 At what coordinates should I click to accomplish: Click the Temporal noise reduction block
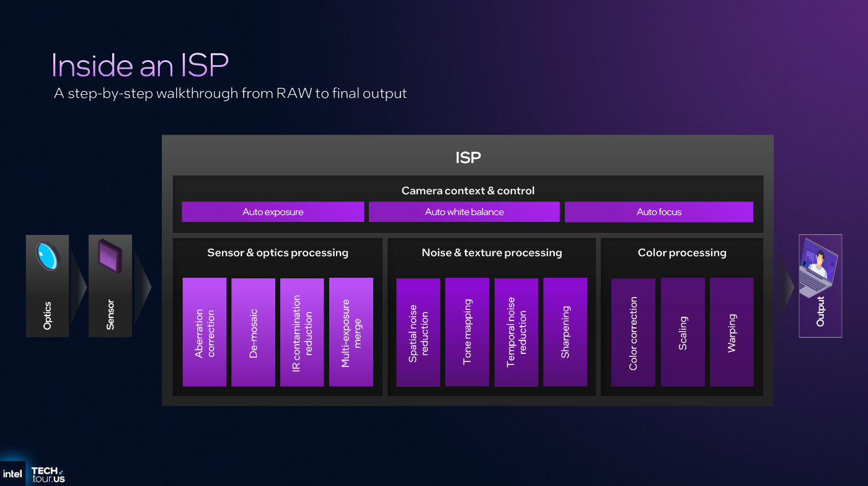516,332
